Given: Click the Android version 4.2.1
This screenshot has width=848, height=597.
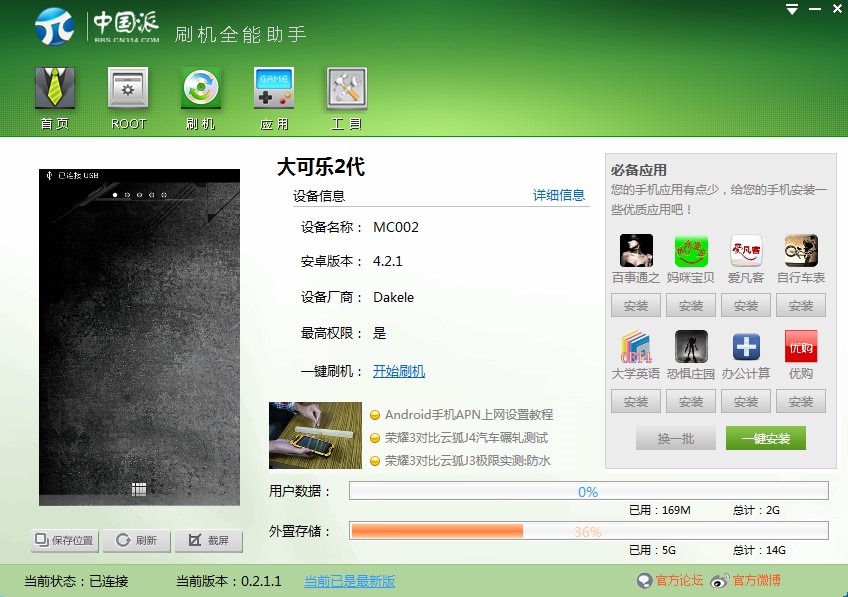Looking at the screenshot, I should [388, 261].
